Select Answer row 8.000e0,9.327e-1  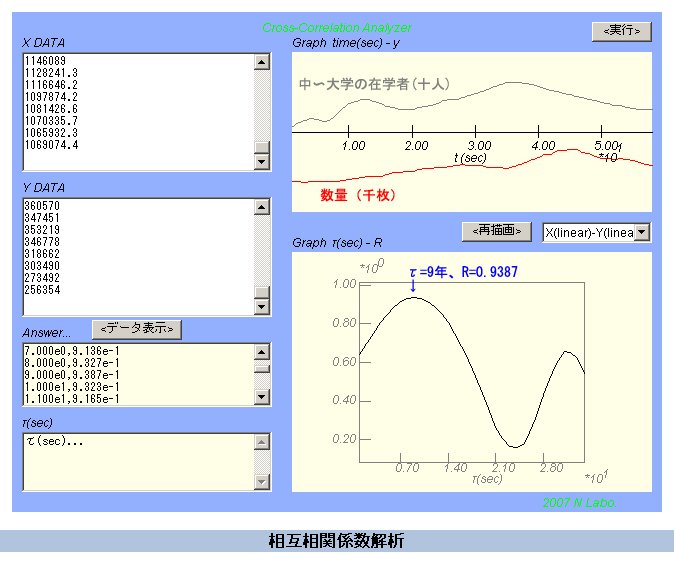coord(72,363)
